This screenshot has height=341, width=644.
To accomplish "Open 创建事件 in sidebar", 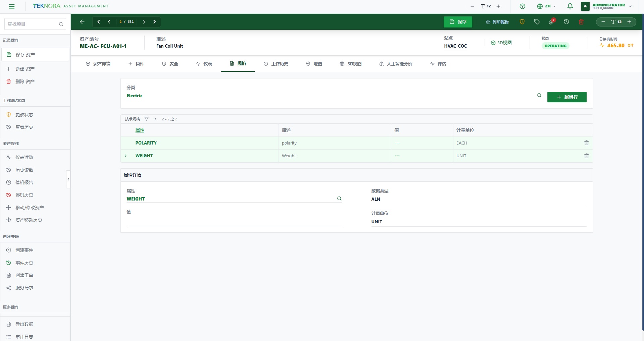I will click(x=35, y=250).
